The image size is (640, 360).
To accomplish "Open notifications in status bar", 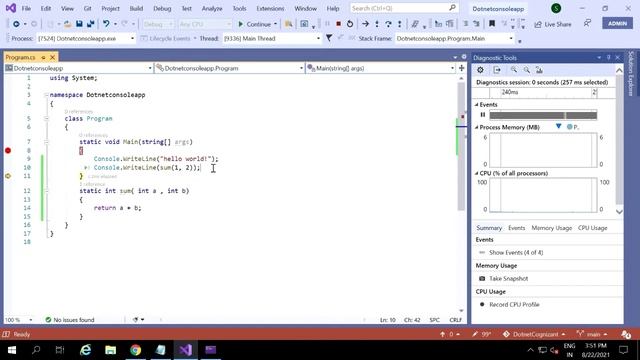I will (626, 334).
